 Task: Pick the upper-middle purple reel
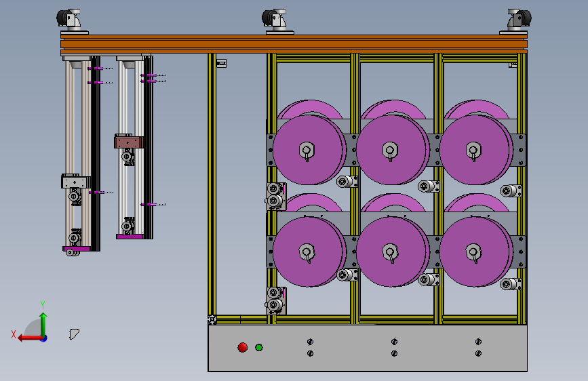click(391, 150)
